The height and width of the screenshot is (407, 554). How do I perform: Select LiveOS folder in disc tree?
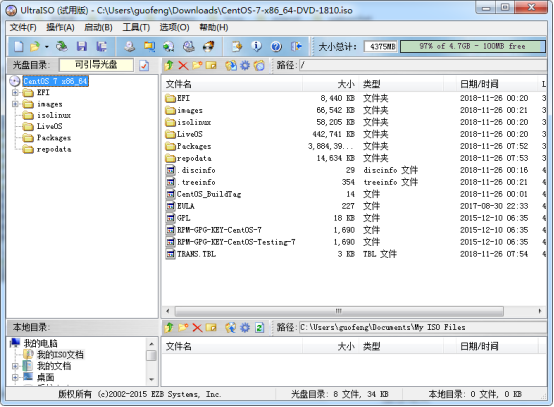49,126
